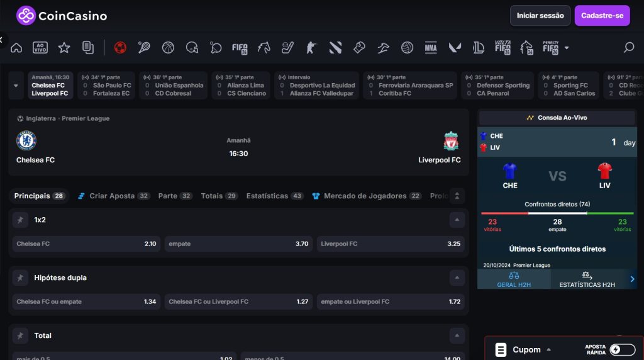Click Iniciar sessão button
This screenshot has height=360, width=644.
540,16
